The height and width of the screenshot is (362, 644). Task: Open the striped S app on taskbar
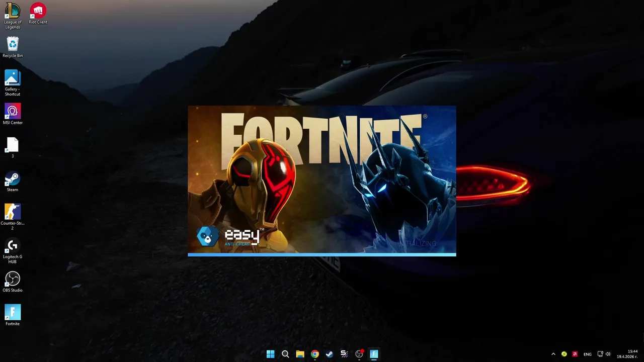pos(344,354)
